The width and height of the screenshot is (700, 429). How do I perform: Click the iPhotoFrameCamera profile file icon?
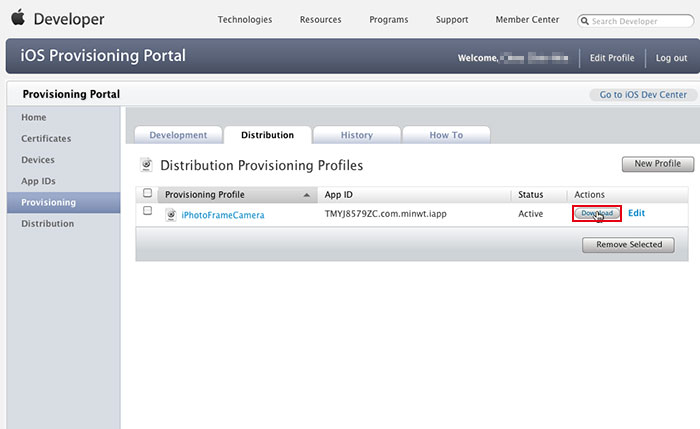pos(171,215)
